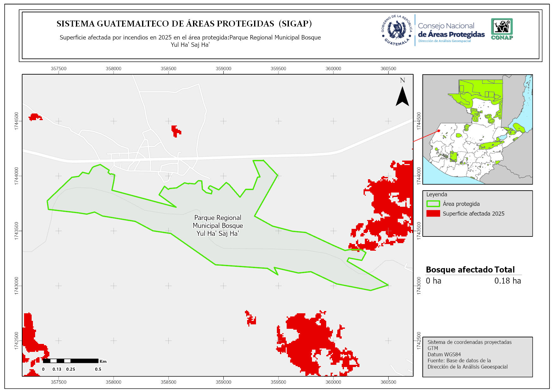The height and width of the screenshot is (392, 555).
Task: Click the 0.18 ha total value
Action: point(507,281)
